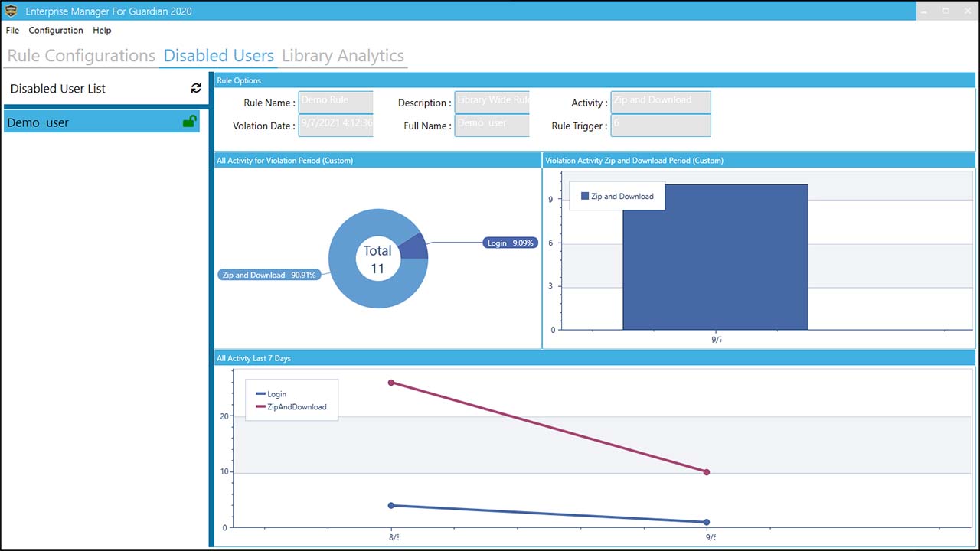Refresh the Disabled User List
The height and width of the screenshot is (551, 980).
tap(196, 88)
